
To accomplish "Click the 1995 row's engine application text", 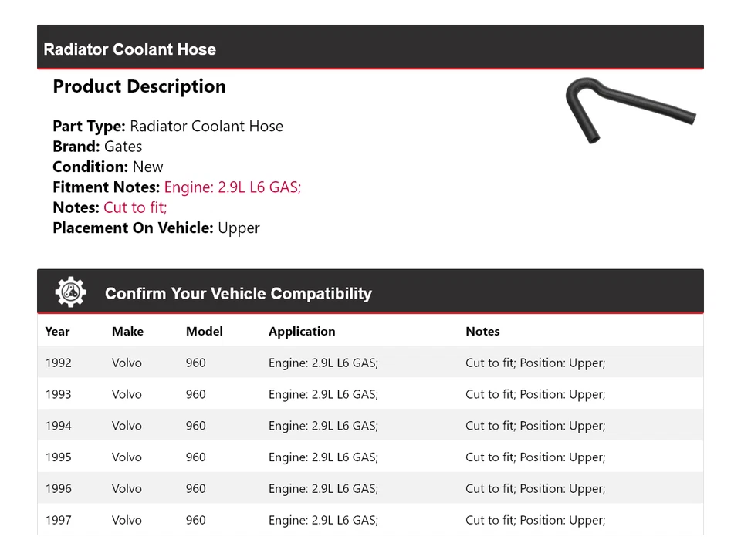I will [323, 457].
